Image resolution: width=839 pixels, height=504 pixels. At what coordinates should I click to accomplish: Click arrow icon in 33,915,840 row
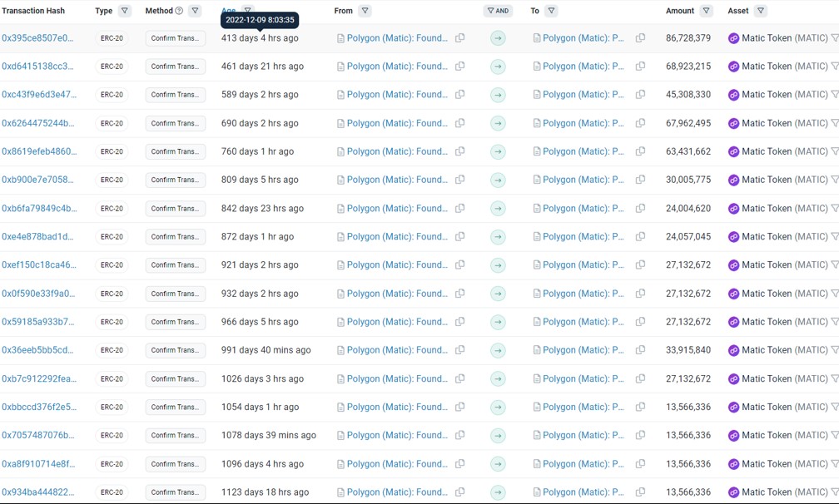[498, 350]
